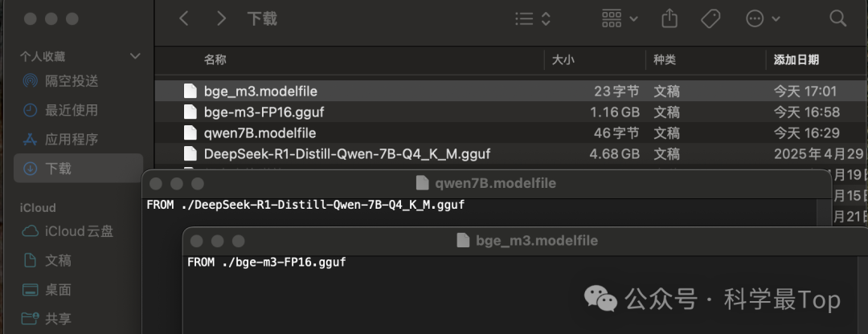Collapse the 个人收藏 sidebar section
Viewport: 868px width, 334px height.
click(134, 56)
